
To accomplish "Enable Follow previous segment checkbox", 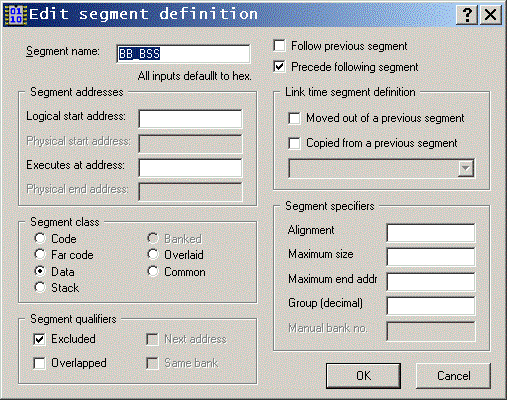I will point(279,46).
